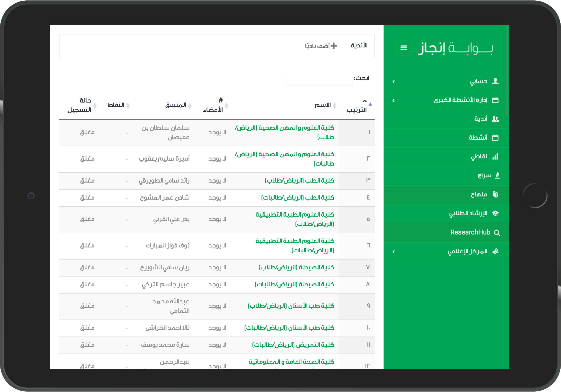Screen dimensions: 561x392
Task: Click the group icon next to أندية
Action: point(495,119)
